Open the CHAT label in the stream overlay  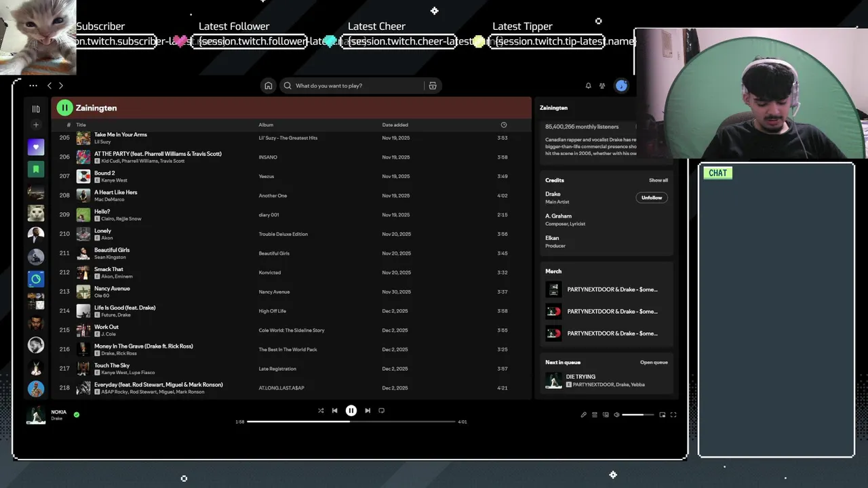pos(717,173)
